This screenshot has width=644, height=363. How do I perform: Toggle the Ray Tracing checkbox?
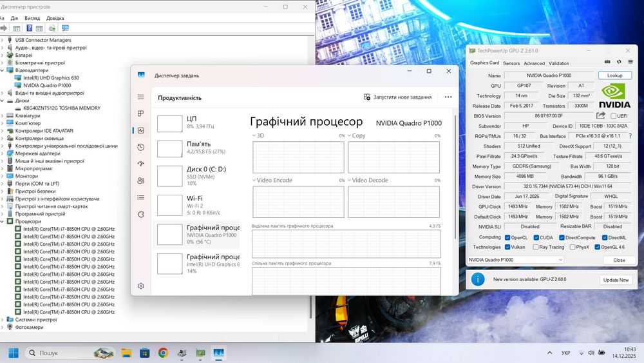[535, 247]
